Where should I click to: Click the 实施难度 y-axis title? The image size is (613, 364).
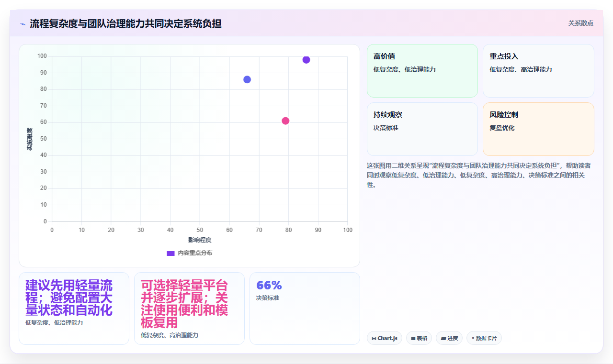coord(30,139)
